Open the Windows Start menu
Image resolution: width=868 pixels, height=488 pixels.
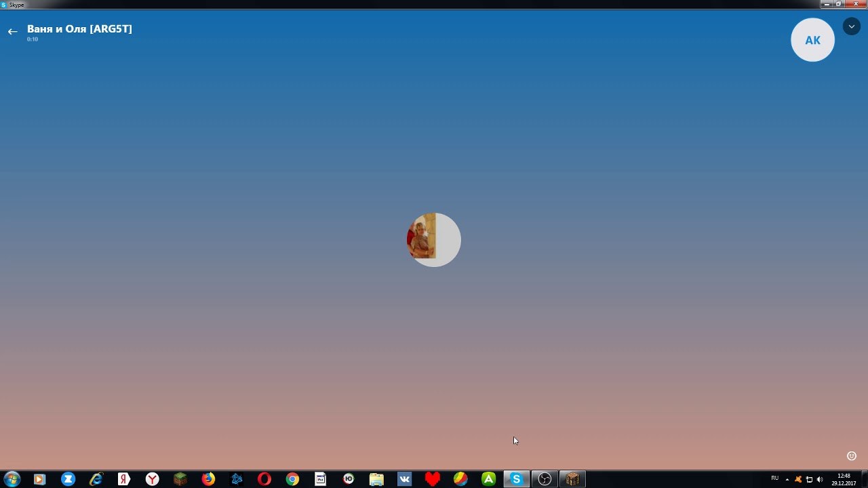tap(12, 479)
